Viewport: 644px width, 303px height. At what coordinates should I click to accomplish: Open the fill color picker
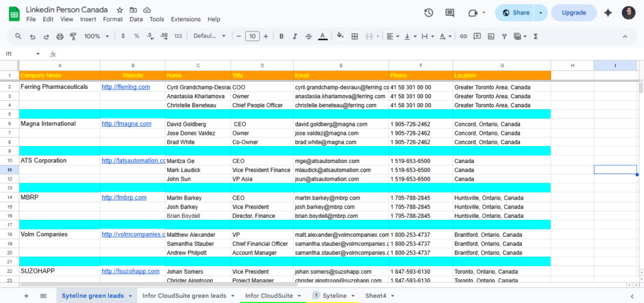pyautogui.click(x=340, y=36)
